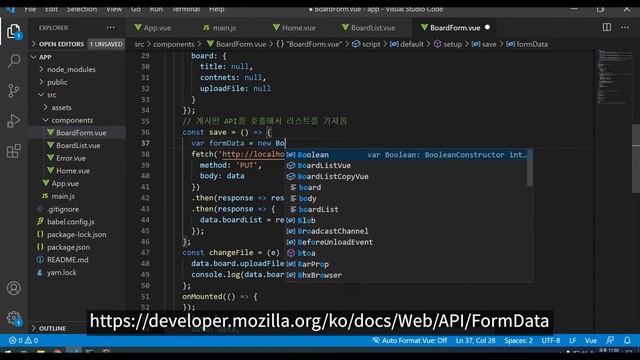Switch to the BoardList.vue tab
This screenshot has height=360, width=640.
click(x=369, y=28)
